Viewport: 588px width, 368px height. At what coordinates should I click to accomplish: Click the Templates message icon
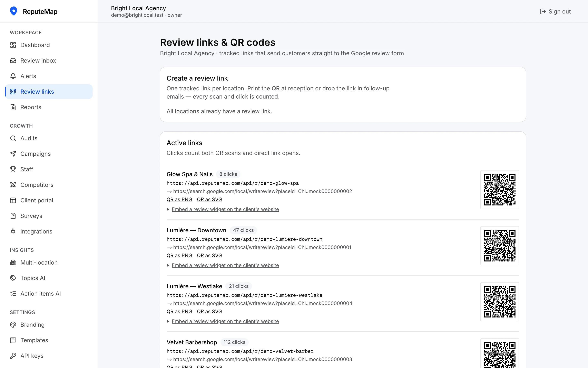coord(13,340)
